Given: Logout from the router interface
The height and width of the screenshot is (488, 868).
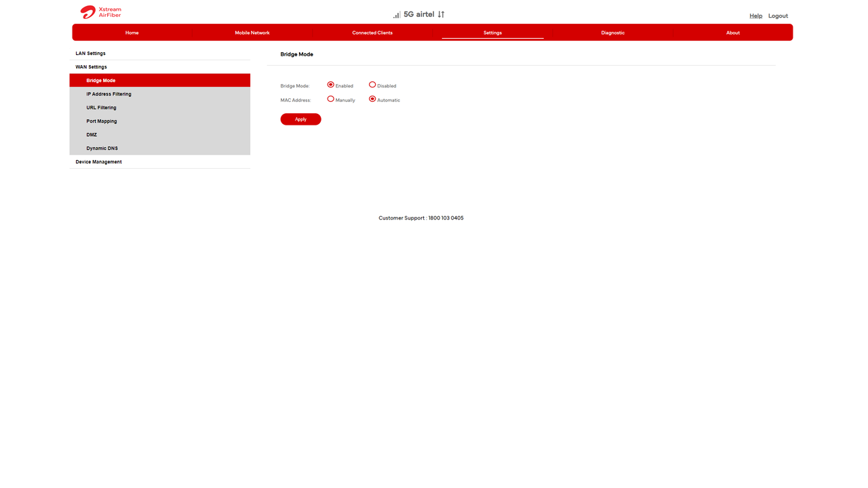Looking at the screenshot, I should pos(777,15).
